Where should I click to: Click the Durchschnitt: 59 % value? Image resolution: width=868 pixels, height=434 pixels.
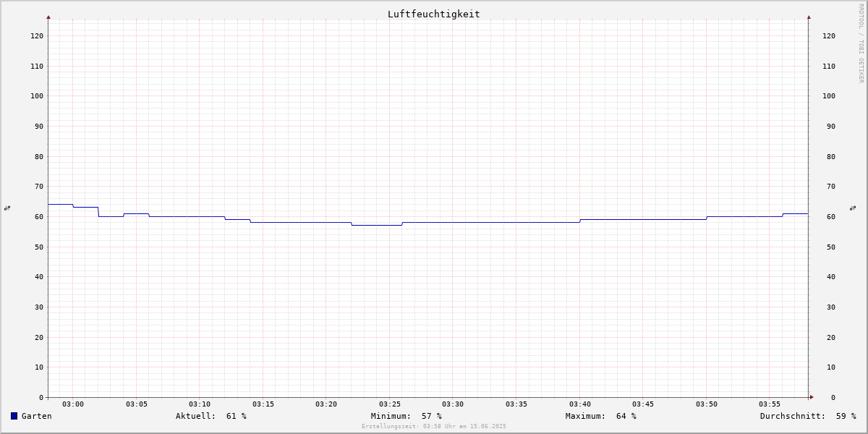808,416
